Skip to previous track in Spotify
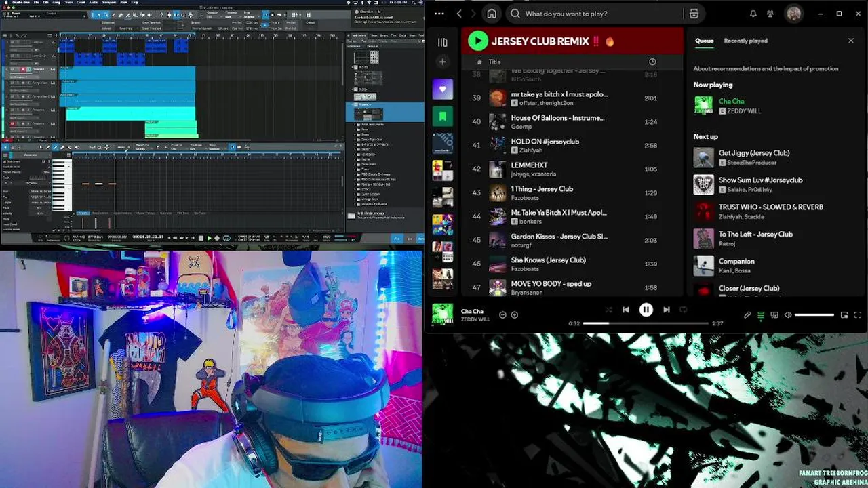Viewport: 868px width, 488px height. pyautogui.click(x=625, y=310)
